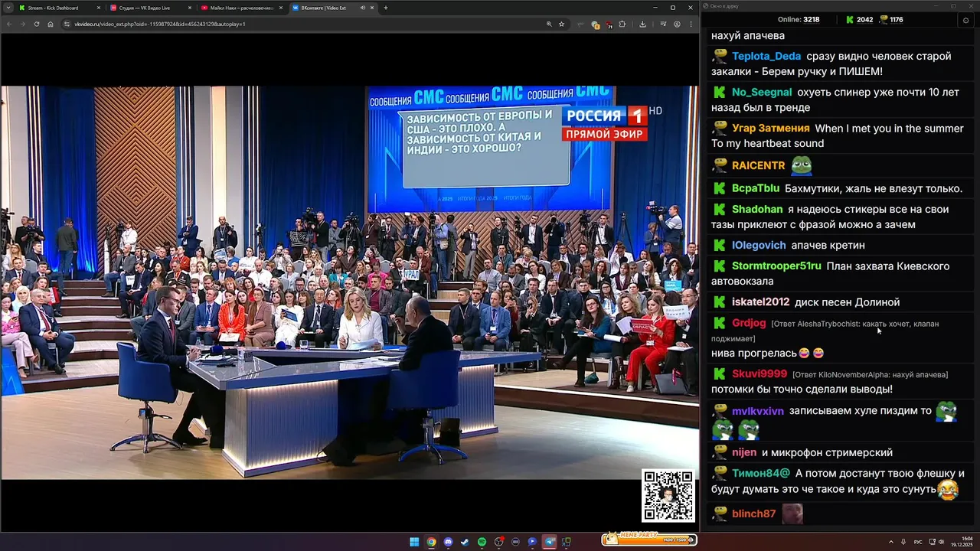Click username mvlkvxivn in chat
This screenshot has width=980, height=551.
[x=758, y=411]
